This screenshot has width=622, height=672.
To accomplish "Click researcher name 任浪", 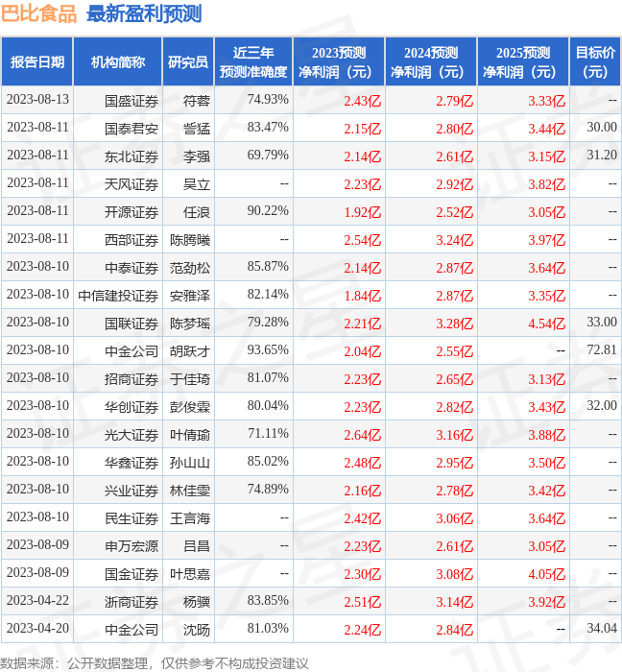I will coord(197,212).
